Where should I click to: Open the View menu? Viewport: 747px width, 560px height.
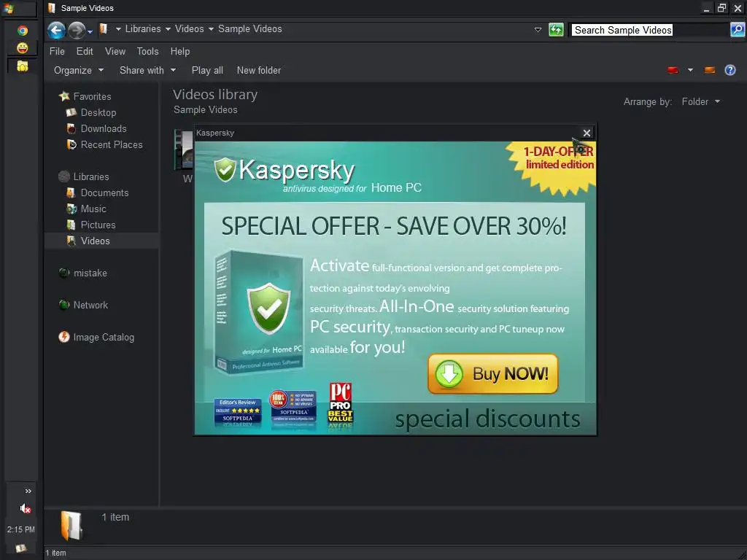pos(115,52)
